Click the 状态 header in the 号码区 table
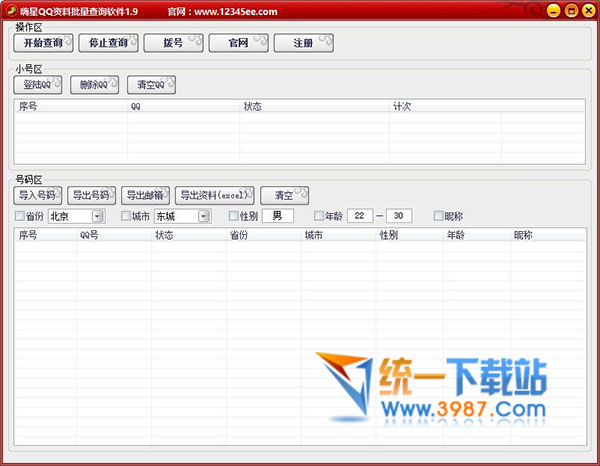This screenshot has width=600, height=466. (189, 235)
